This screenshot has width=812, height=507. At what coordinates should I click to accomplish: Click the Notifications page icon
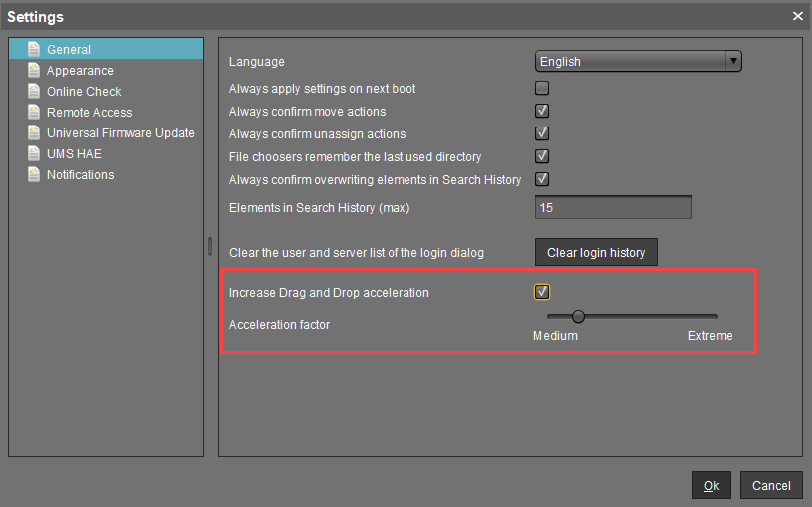(34, 174)
